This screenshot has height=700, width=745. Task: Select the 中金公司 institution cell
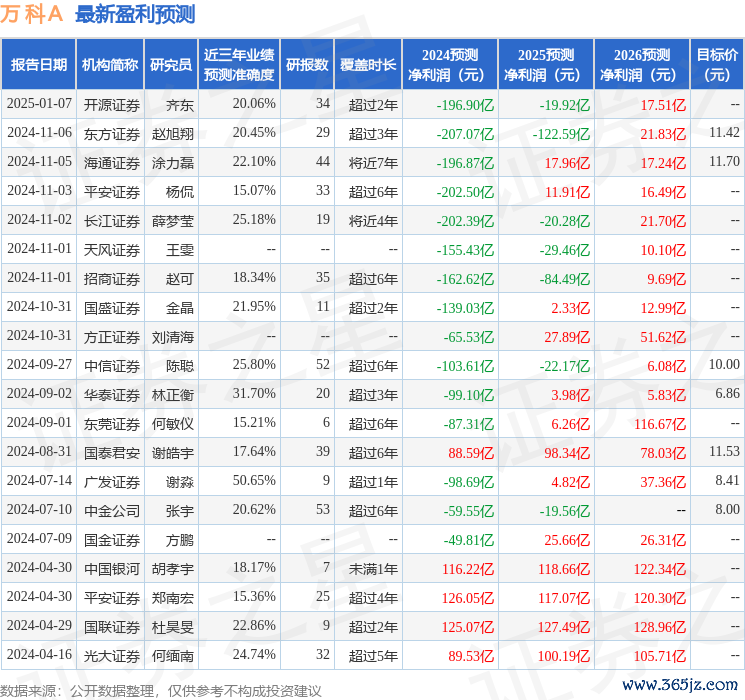[112, 511]
